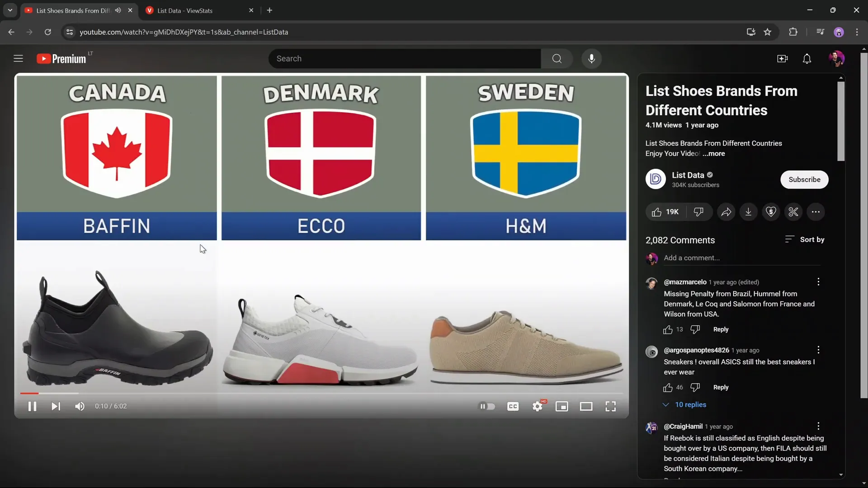Expand the description via '...more'
This screenshot has height=488, width=868.
point(714,154)
